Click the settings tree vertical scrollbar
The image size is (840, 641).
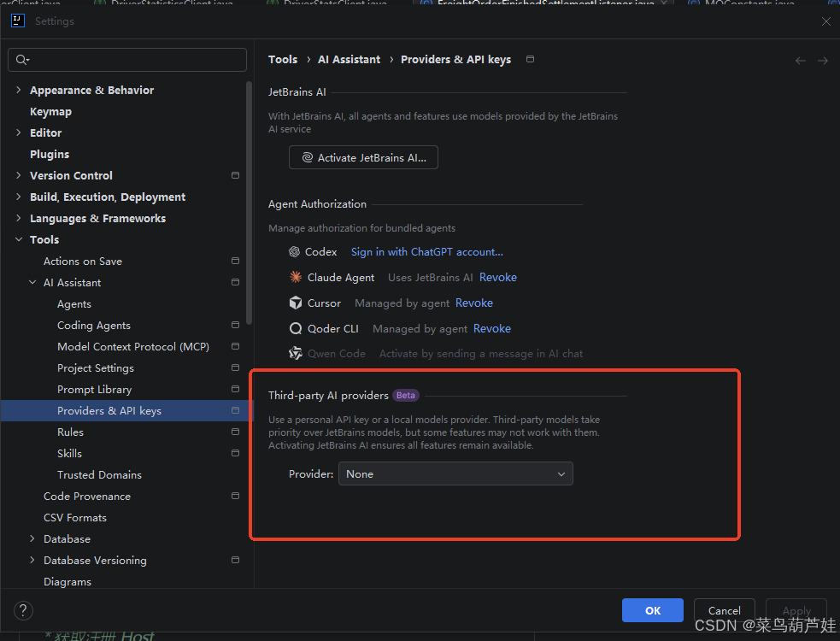click(250, 203)
